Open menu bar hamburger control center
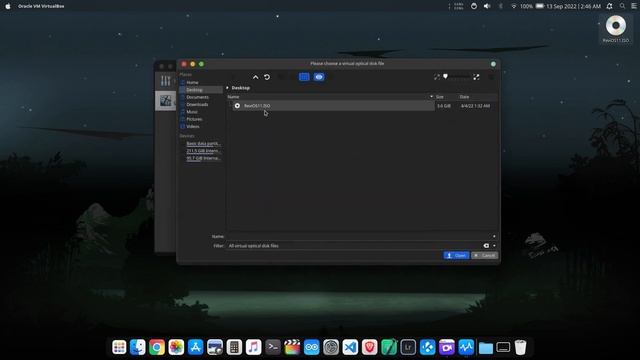 coord(634,6)
